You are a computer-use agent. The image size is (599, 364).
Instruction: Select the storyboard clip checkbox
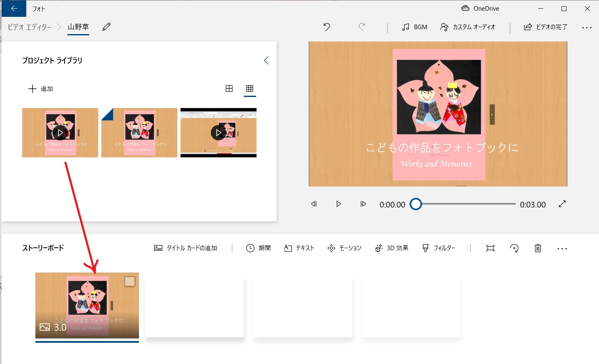click(130, 281)
